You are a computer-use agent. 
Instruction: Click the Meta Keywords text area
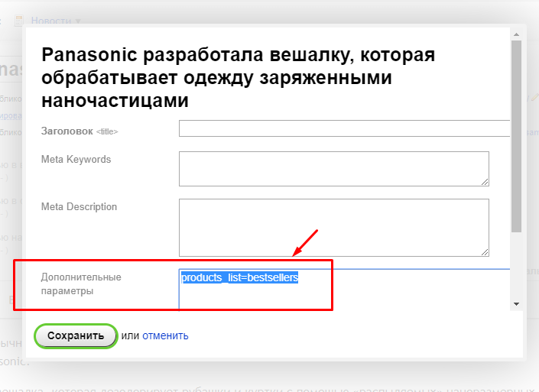[333, 168]
